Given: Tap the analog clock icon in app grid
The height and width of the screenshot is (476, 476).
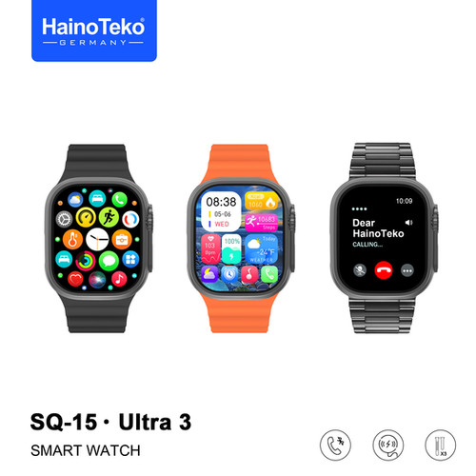Looking at the screenshot, I should pos(97,239).
